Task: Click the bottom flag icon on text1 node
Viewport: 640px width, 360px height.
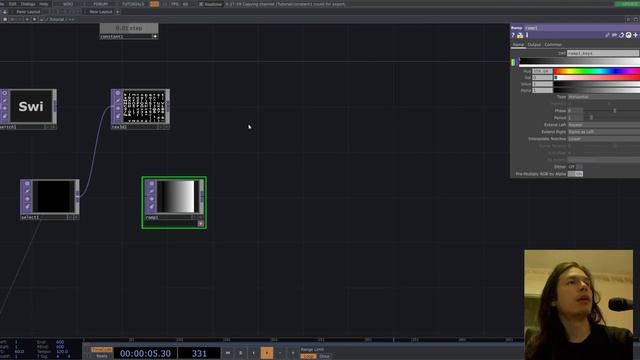Action: [x=118, y=116]
